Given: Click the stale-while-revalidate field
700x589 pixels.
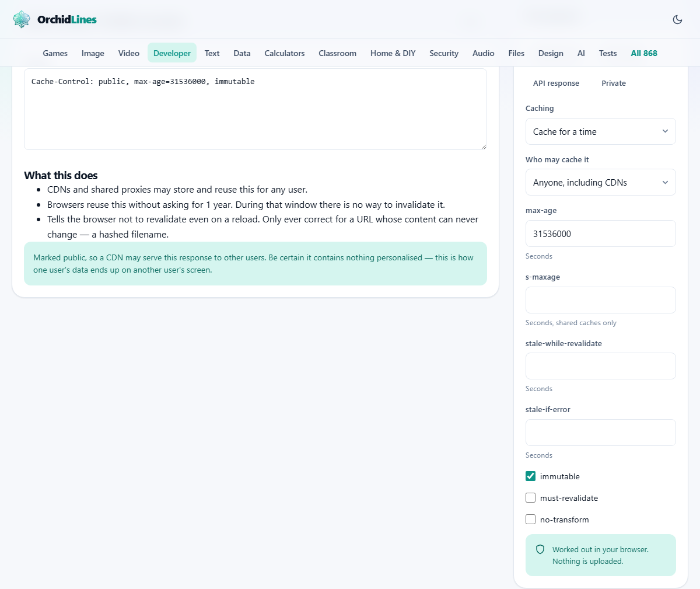Looking at the screenshot, I should pyautogui.click(x=600, y=366).
